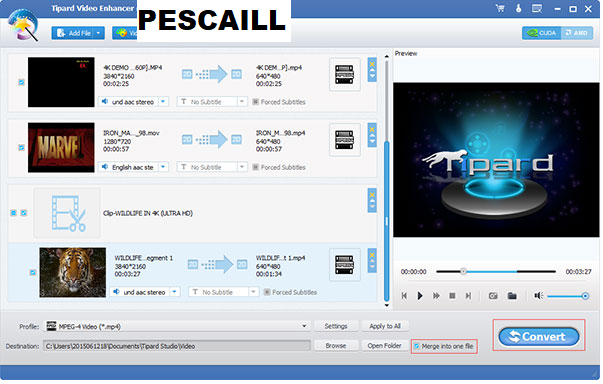Enable Forced Subtitles for 4K DEMO
The width and height of the screenshot is (603, 384).
[x=255, y=102]
